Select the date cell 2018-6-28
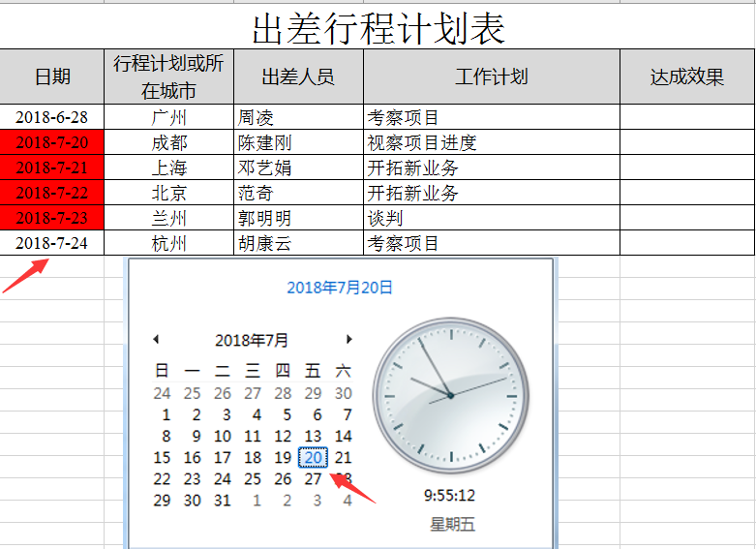Image resolution: width=756 pixels, height=549 pixels. [52, 117]
